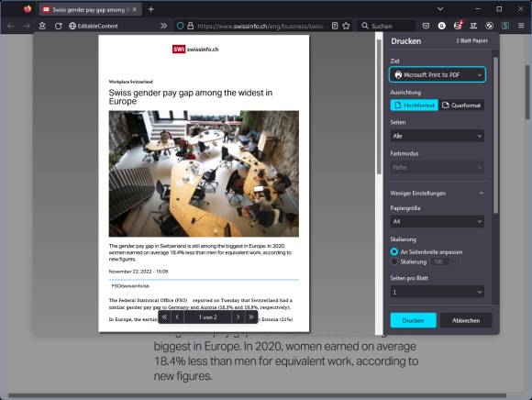Open the Pocket save icon

pyautogui.click(x=426, y=26)
